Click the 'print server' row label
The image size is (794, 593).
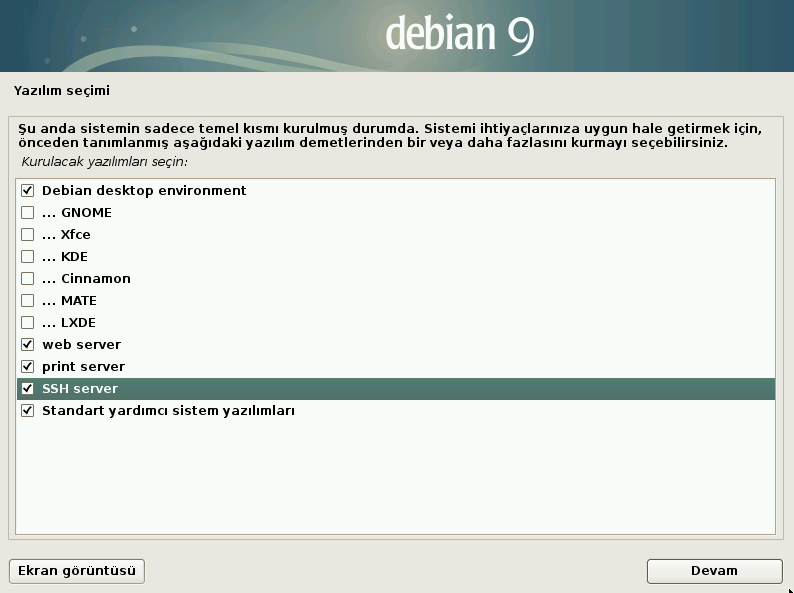point(84,367)
